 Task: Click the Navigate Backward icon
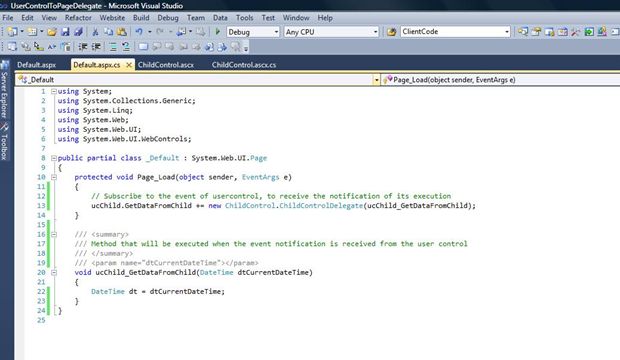pos(181,32)
